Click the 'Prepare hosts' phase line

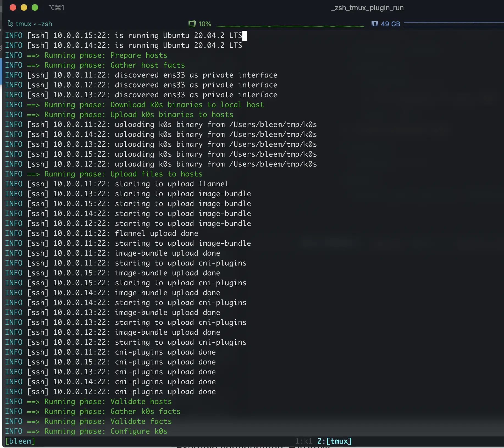pos(86,55)
